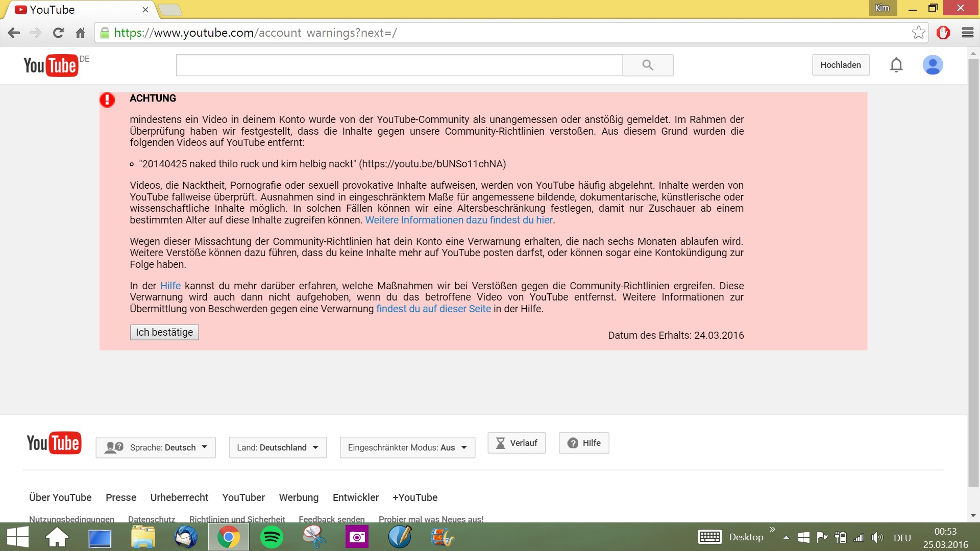Bookmark page with star icon
This screenshot has width=980, height=551.
pos(918,33)
